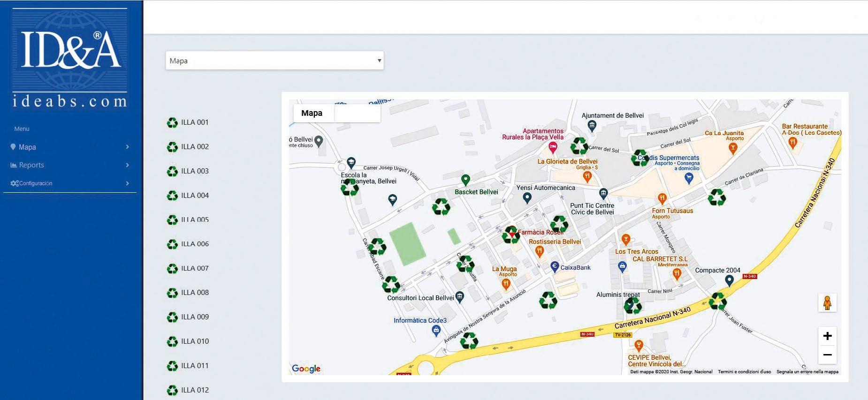The width and height of the screenshot is (868, 400).
Task: Click the recycle icon beside ILLA 009
Action: point(172,317)
